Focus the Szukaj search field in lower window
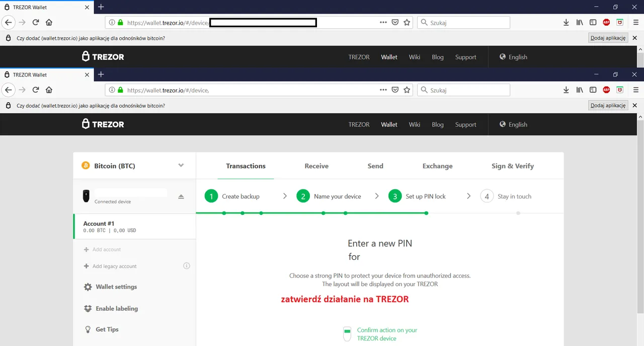Image resolution: width=644 pixels, height=346 pixels. (x=463, y=90)
